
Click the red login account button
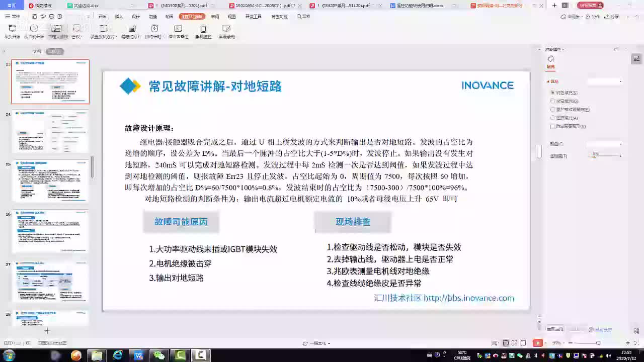[x=591, y=6]
